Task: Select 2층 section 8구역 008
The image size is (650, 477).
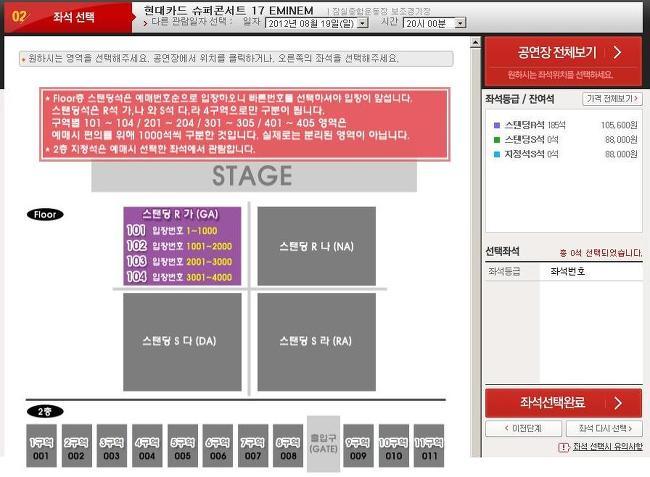Action: point(288,446)
